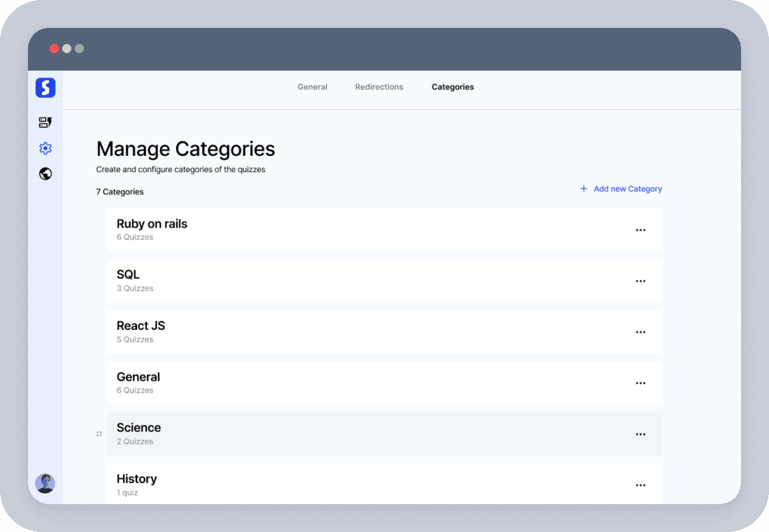
Task: Show the ellipsis menu for General category
Action: pyautogui.click(x=640, y=383)
